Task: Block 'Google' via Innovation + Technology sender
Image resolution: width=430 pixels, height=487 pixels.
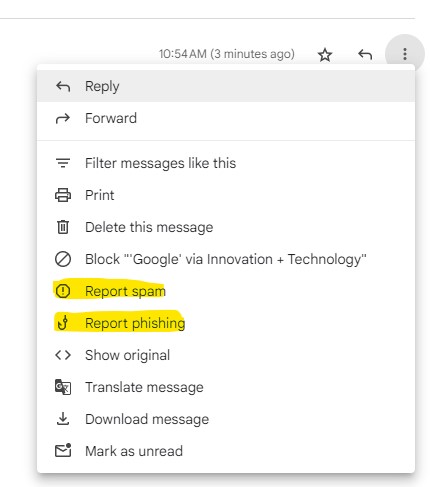Action: click(x=226, y=259)
